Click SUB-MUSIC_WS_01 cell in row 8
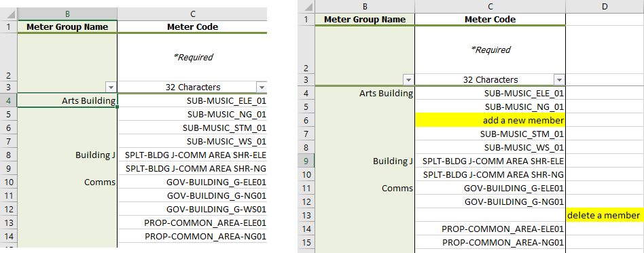This screenshot has height=253, width=644. [490, 148]
